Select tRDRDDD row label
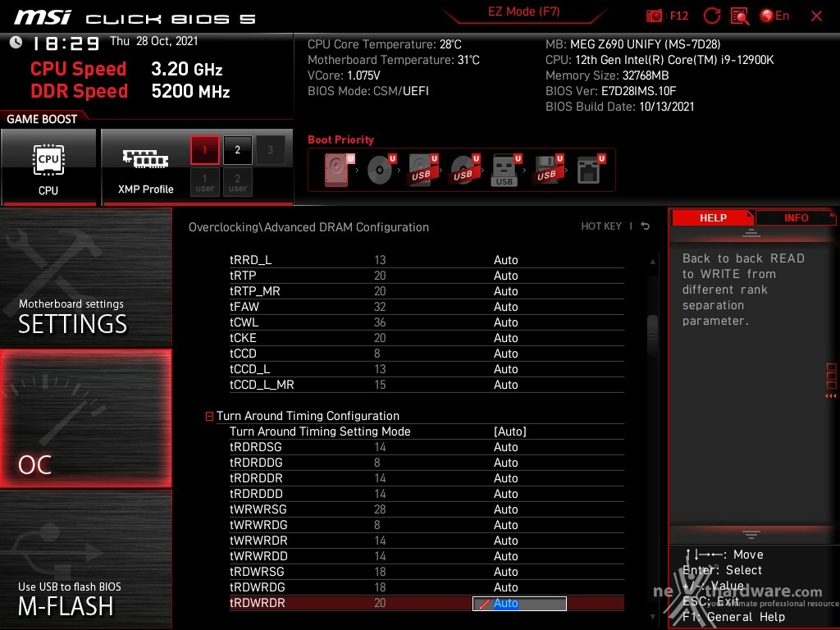This screenshot has height=630, width=840. [256, 494]
